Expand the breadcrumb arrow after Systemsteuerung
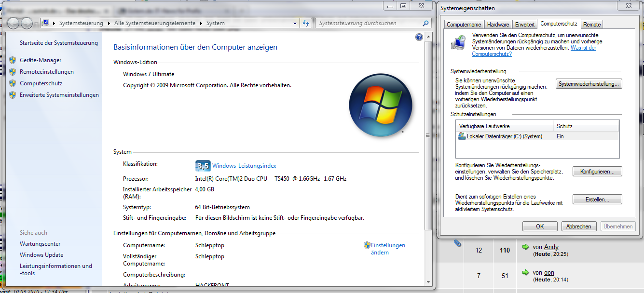Viewport: 644px width, 293px height. point(109,23)
